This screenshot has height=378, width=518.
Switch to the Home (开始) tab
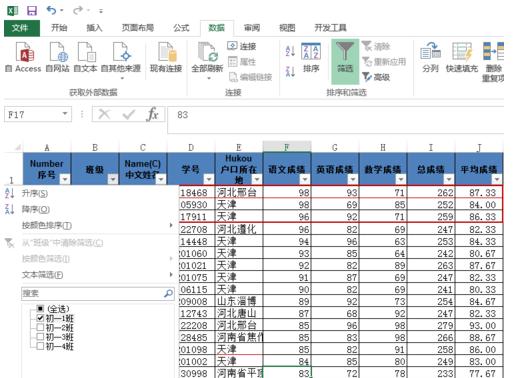pyautogui.click(x=59, y=28)
